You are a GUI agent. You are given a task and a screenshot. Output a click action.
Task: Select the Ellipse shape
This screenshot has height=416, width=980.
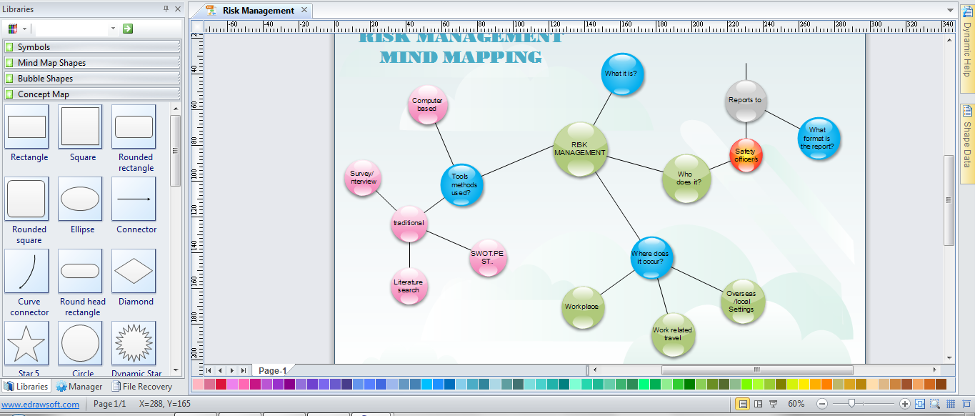tap(80, 199)
